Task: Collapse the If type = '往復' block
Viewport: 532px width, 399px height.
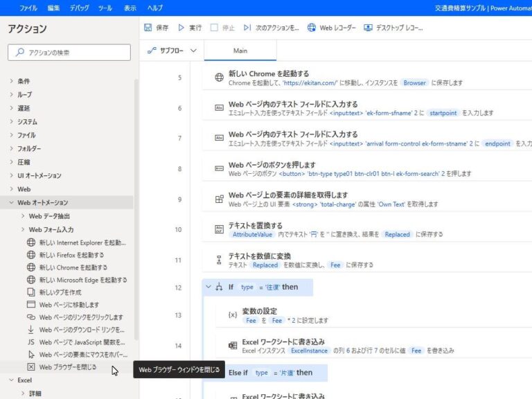Action: [x=209, y=287]
